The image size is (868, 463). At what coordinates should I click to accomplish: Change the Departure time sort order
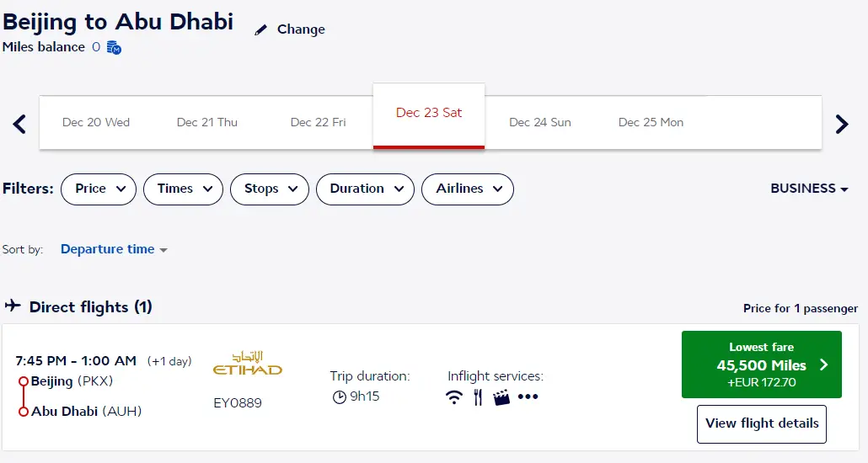(x=114, y=249)
